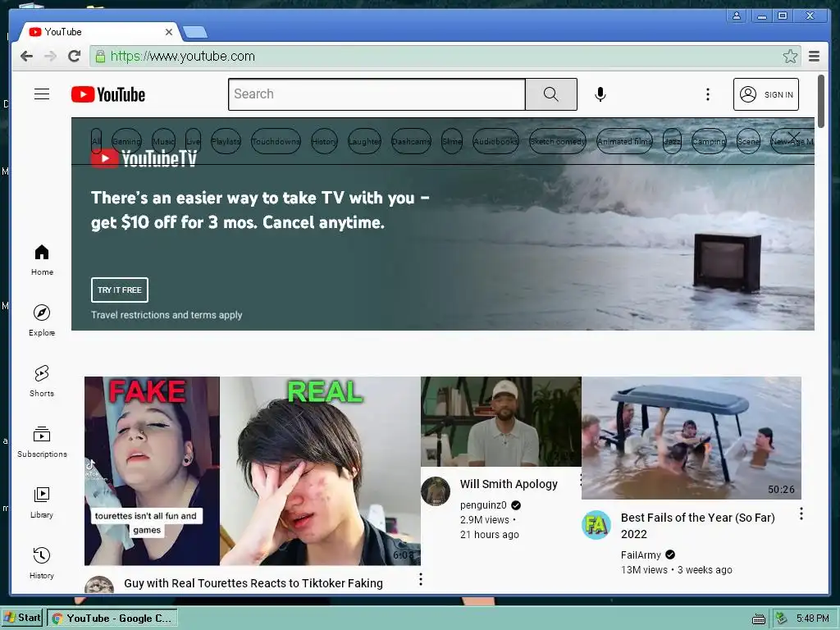Select the Live filter chip
Viewport: 840px width, 630px height.
[194, 141]
